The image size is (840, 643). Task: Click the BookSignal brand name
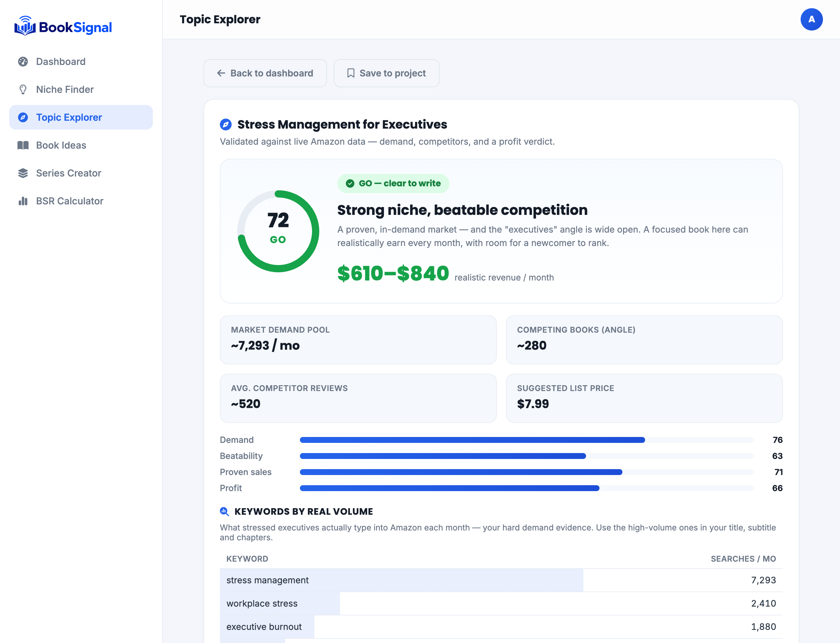coord(75,28)
